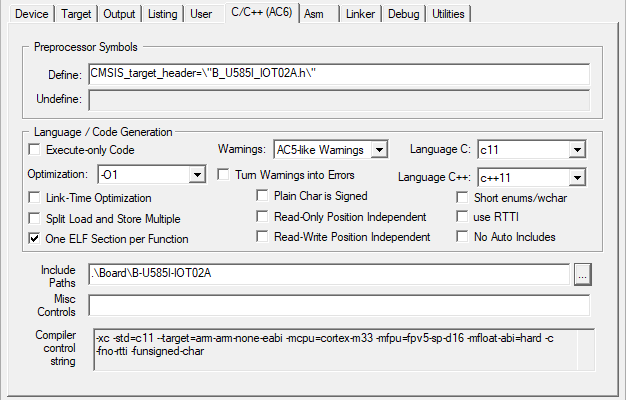Check No Auto Includes option
Image resolution: width=626 pixels, height=400 pixels.
[463, 237]
